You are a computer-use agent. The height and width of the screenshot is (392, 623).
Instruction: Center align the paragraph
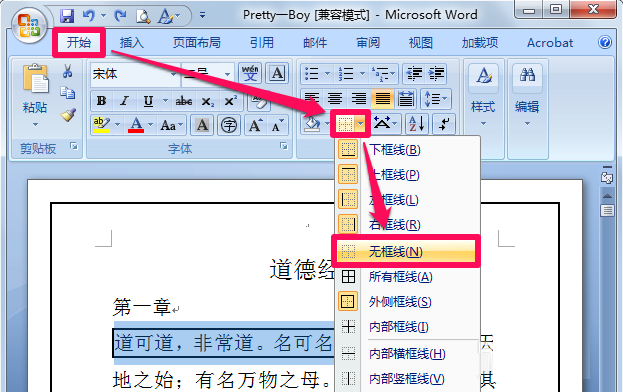click(x=335, y=98)
